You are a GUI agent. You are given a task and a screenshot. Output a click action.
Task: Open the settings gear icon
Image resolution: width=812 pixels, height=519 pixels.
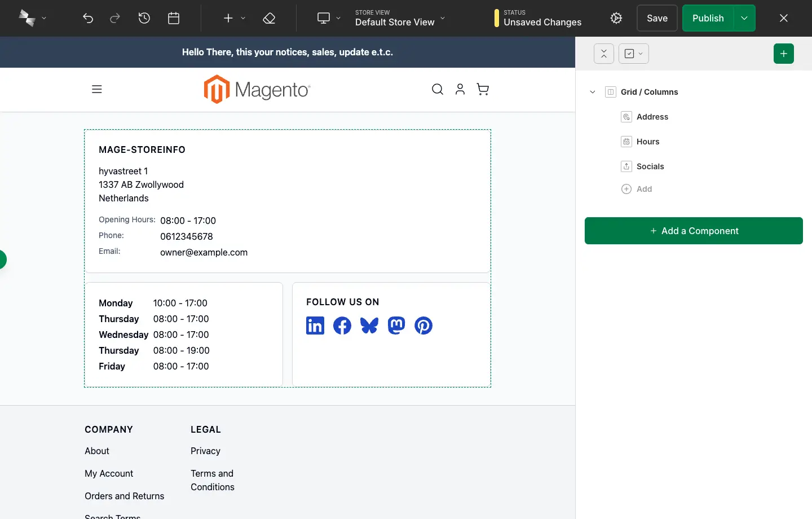pos(616,18)
